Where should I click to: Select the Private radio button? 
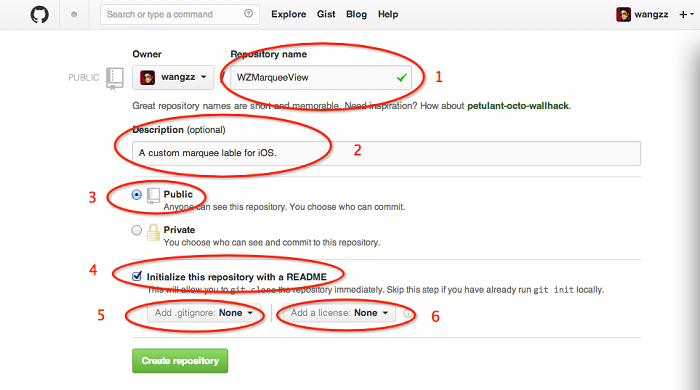click(x=137, y=230)
